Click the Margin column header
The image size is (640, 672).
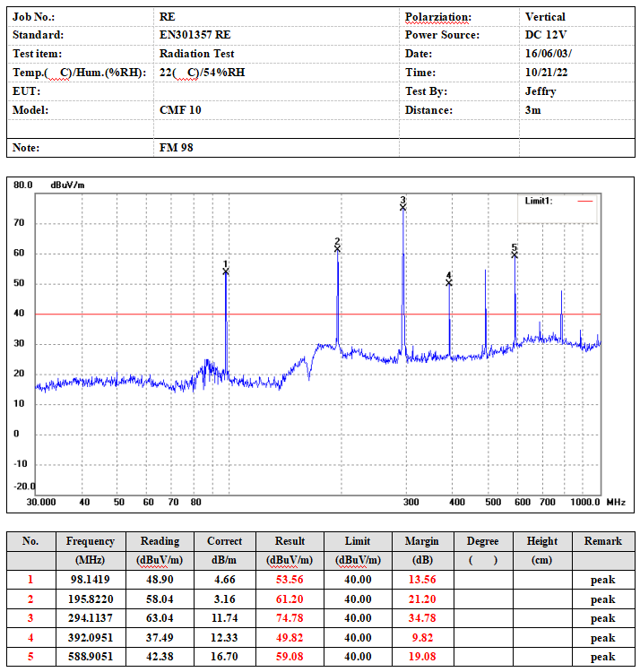click(x=422, y=541)
